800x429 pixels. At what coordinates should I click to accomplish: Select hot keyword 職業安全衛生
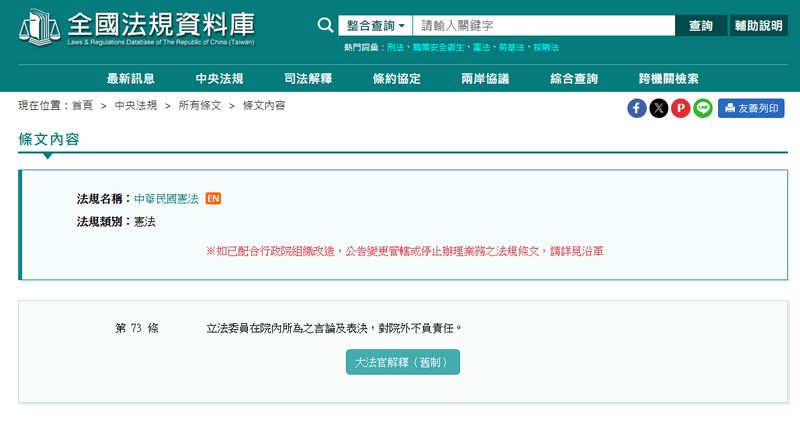click(x=439, y=47)
